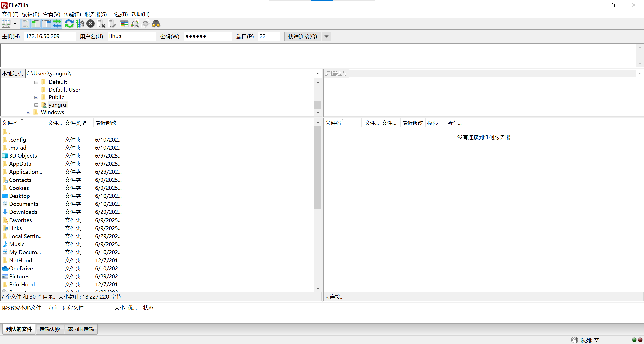Toggle the message log display
This screenshot has height=344, width=644.
click(25, 24)
